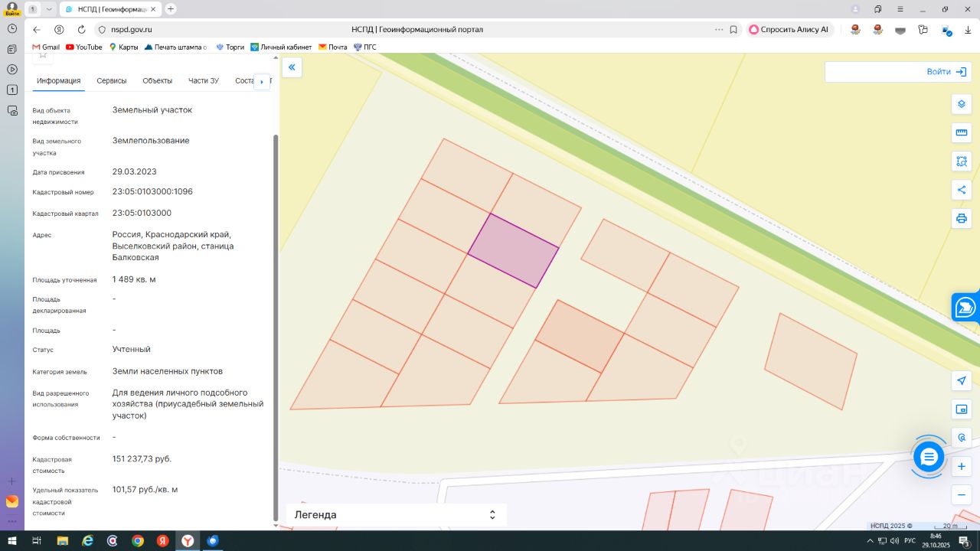
Task: Click the cadastral value 151 237,73 руб.
Action: [x=142, y=459]
